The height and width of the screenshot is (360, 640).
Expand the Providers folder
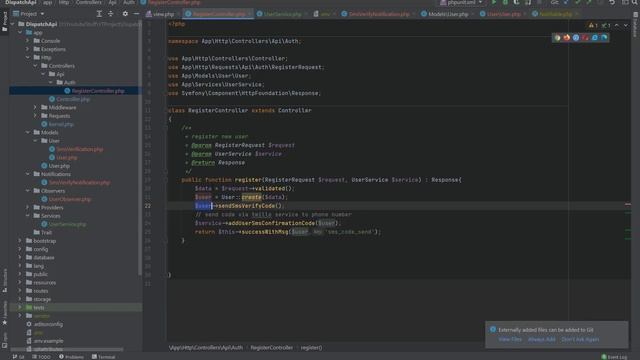coord(28,207)
